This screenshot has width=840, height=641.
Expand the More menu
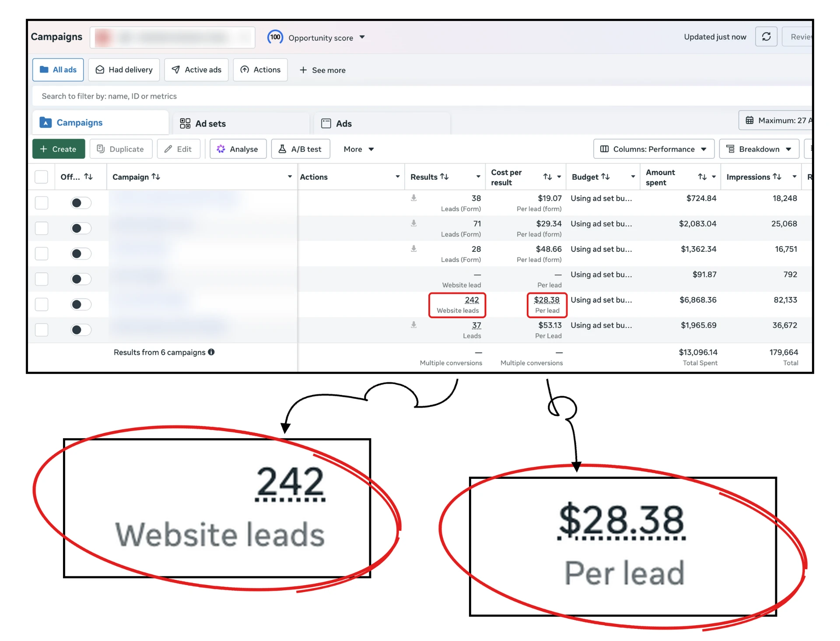point(359,149)
